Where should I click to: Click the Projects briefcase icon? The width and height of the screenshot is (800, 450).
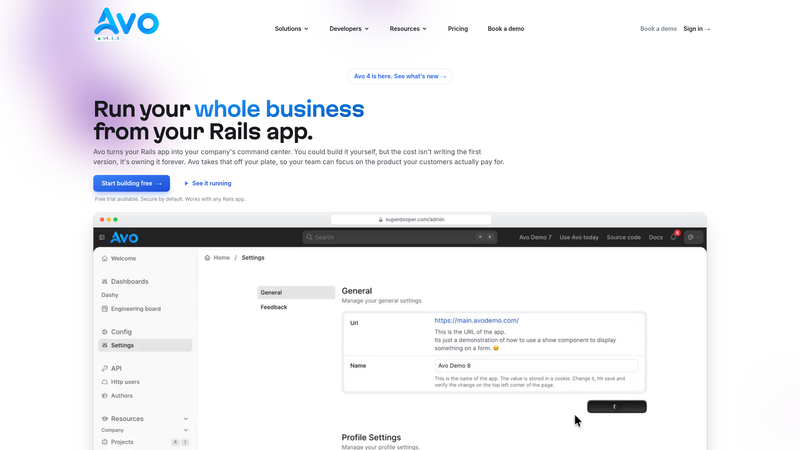[x=105, y=442]
